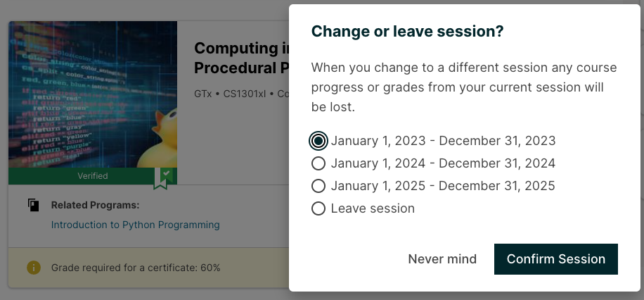The image size is (644, 300).
Task: Click the Related Programs label
Action: pos(95,206)
